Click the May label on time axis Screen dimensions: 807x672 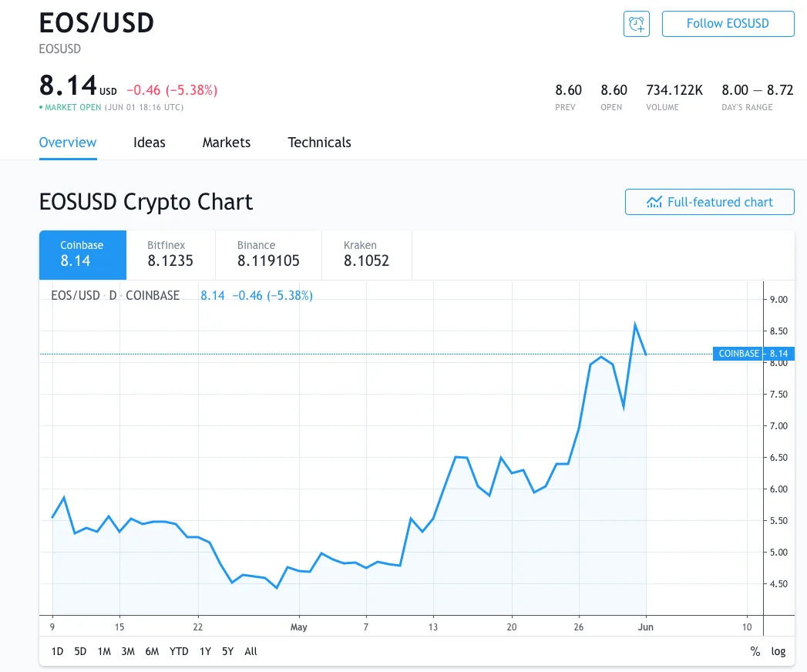click(298, 627)
